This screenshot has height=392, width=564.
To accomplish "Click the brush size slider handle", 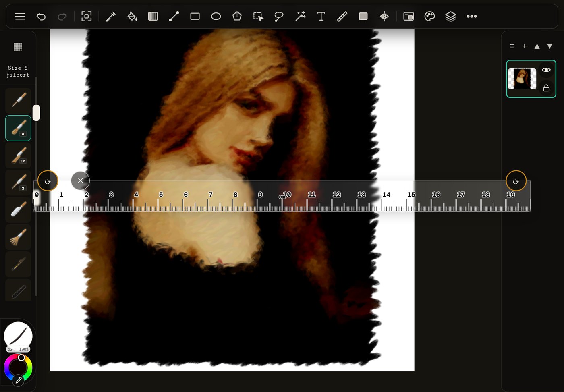I will [x=36, y=113].
